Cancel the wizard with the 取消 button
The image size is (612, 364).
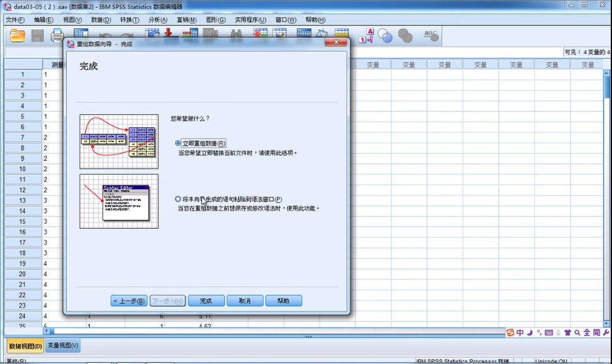coord(245,300)
